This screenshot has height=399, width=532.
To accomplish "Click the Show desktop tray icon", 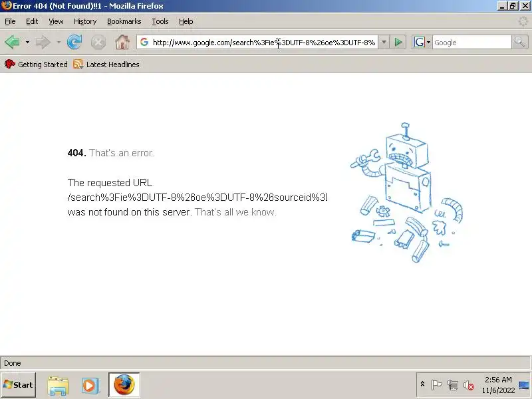I will click(x=524, y=385).
